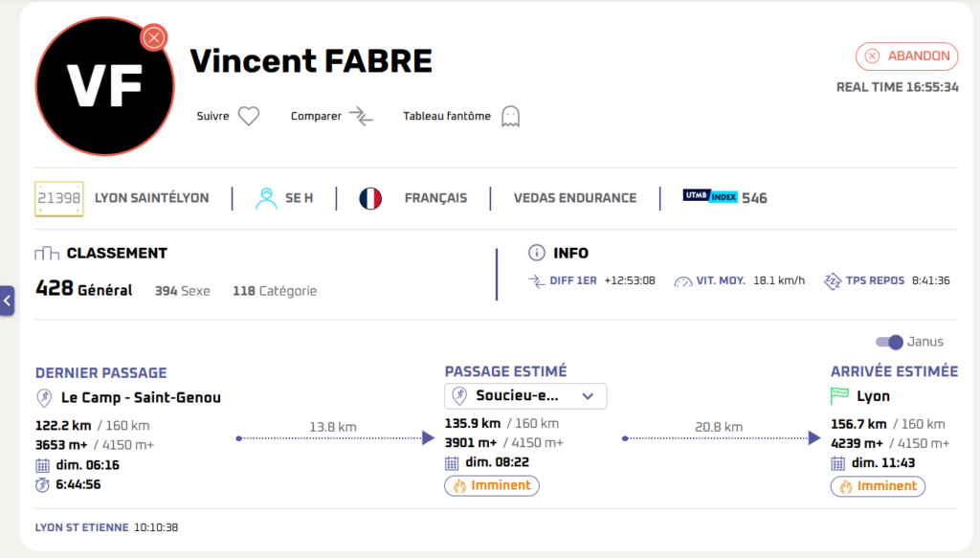Click the info circle icon
This screenshot has height=558, width=980.
536,254
